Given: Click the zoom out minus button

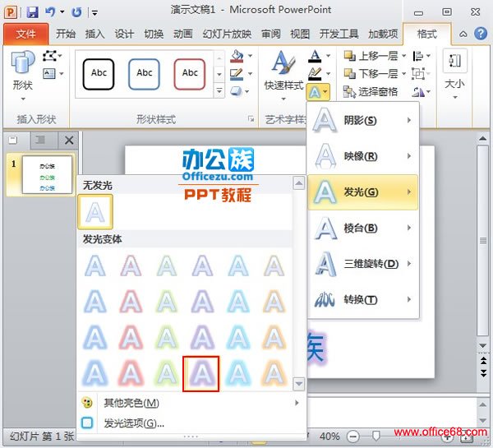Looking at the screenshot, I should click(x=352, y=436).
